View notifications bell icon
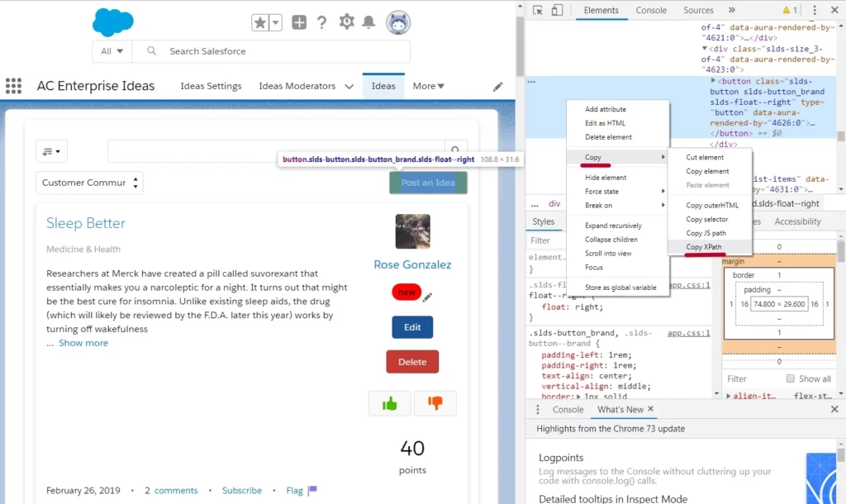 coord(368,22)
